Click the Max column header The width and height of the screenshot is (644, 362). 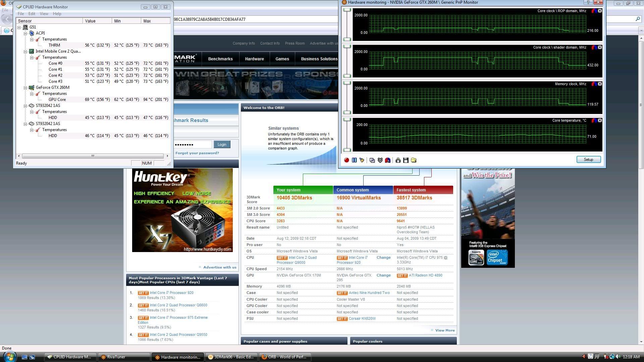click(156, 21)
